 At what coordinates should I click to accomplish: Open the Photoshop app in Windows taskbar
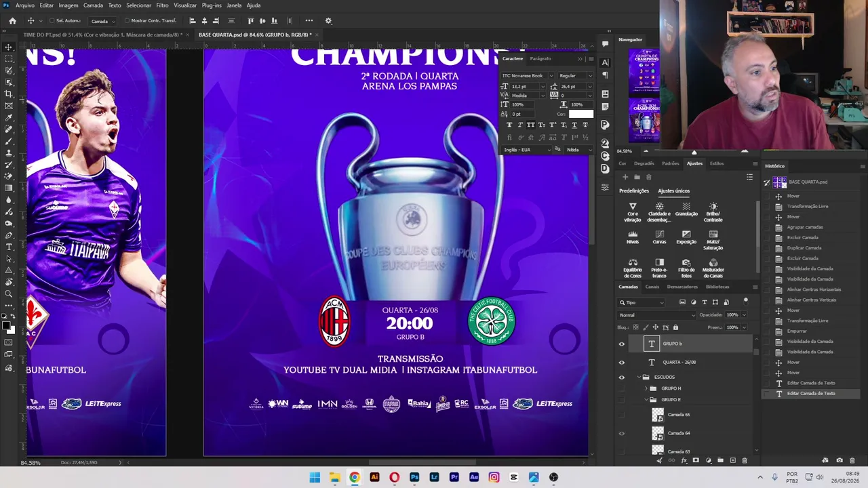point(414,477)
